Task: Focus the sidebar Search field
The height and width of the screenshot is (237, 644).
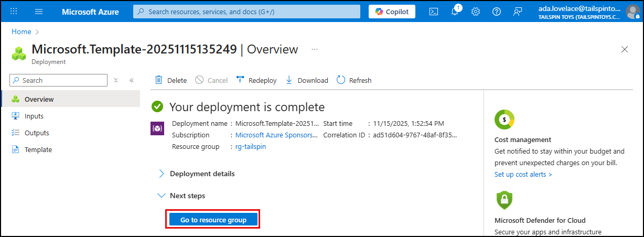Action: (58, 80)
